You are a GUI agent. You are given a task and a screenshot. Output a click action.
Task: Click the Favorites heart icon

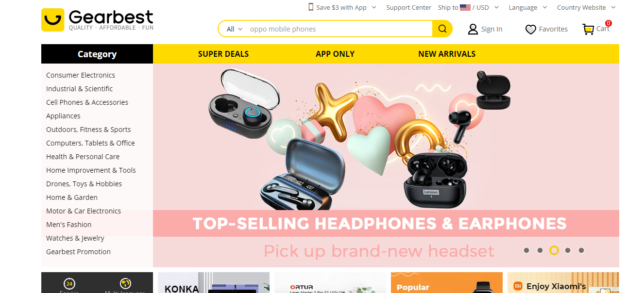[x=531, y=30]
